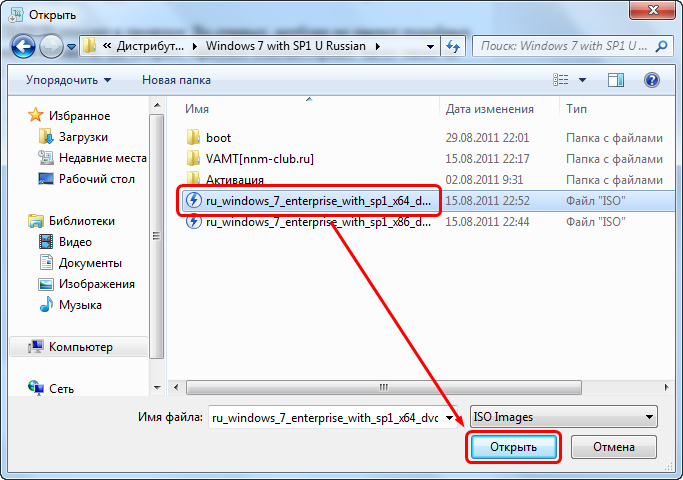Viewport: 683px width, 480px height.
Task: Click the 29.08.2011 22:01 date cell
Action: 487,138
